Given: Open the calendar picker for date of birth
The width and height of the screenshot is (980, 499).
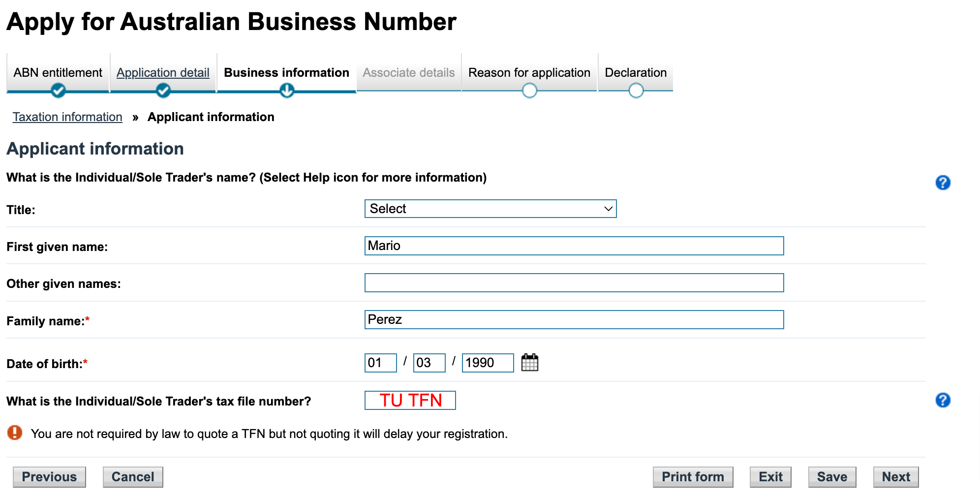Looking at the screenshot, I should point(530,363).
